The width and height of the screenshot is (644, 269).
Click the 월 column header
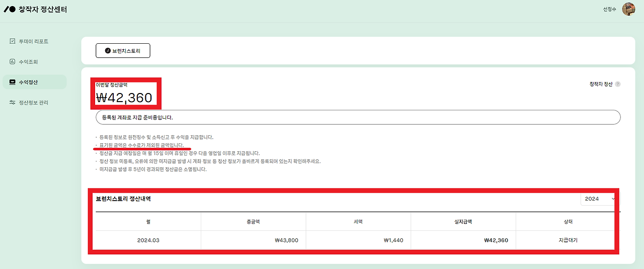pos(148,221)
